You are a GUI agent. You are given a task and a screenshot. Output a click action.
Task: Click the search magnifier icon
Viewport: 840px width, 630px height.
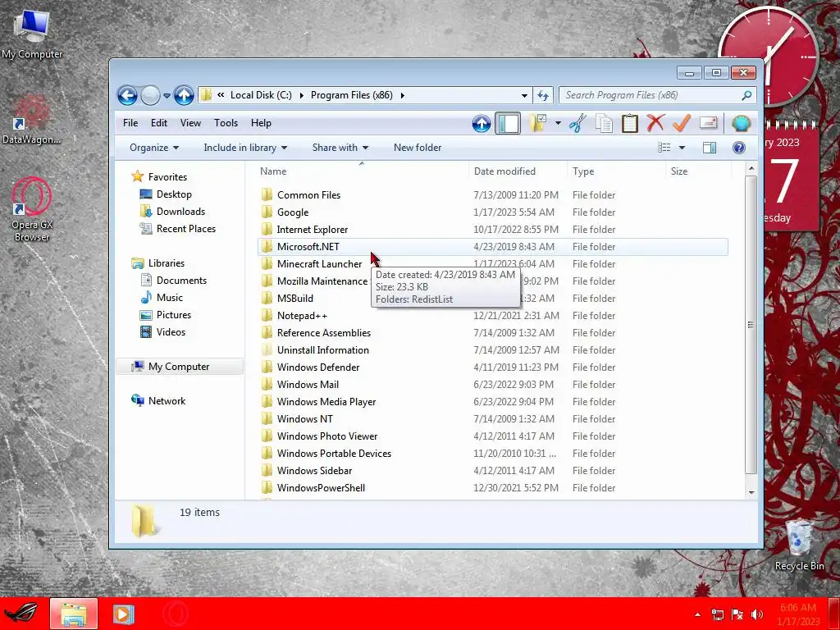point(746,95)
